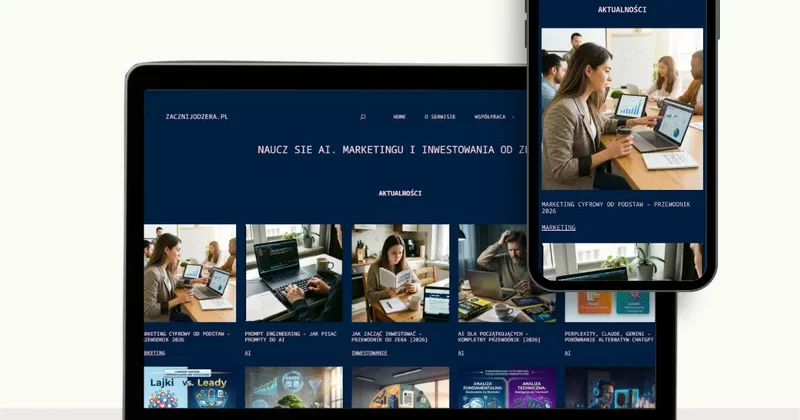Open the Prompt Engineering article thumbnail
This screenshot has height=420, width=800.
tap(294, 272)
